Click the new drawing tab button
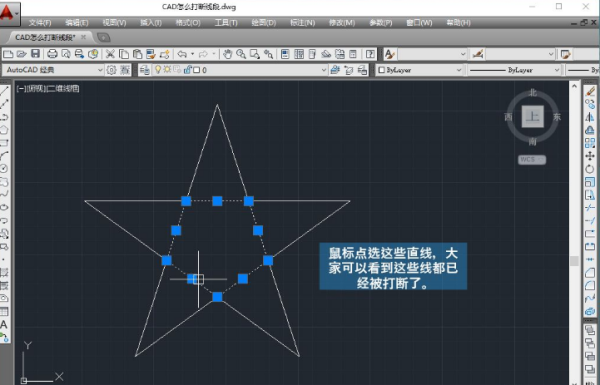 coord(104,37)
